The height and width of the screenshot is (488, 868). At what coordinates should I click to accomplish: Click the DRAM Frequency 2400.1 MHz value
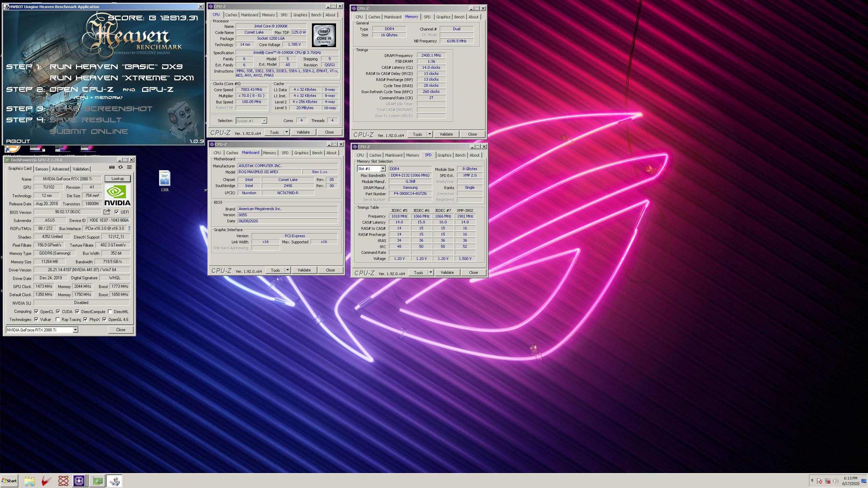point(431,55)
